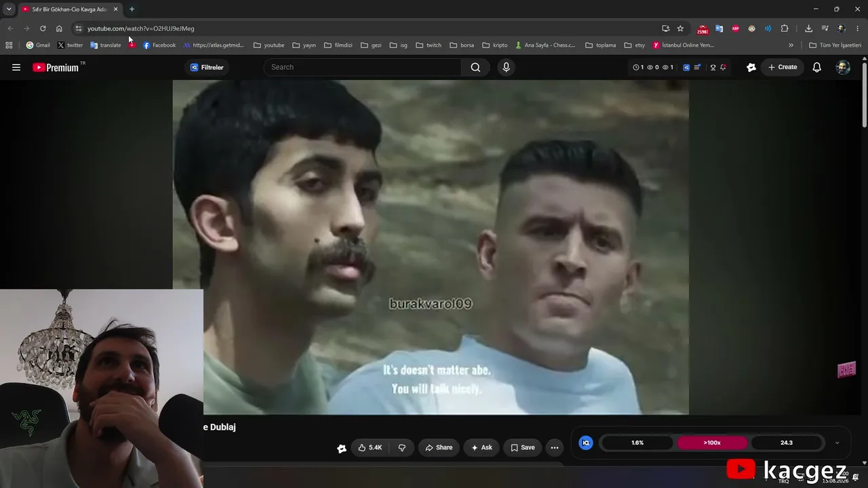The image size is (868, 488).
Task: Open the translate bookmark
Action: click(106, 45)
